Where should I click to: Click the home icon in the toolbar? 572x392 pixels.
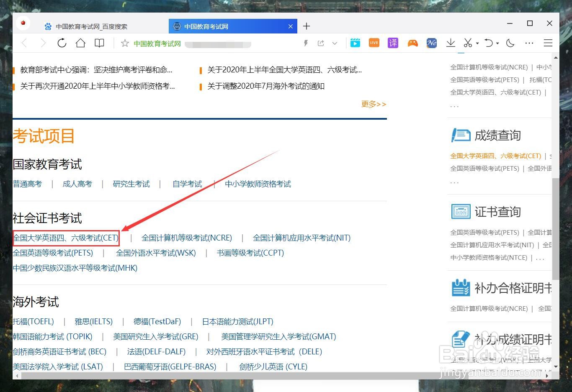coord(80,43)
